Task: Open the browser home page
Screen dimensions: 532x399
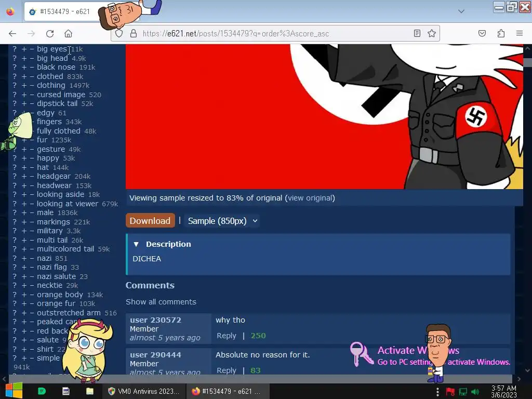Action: click(68, 34)
